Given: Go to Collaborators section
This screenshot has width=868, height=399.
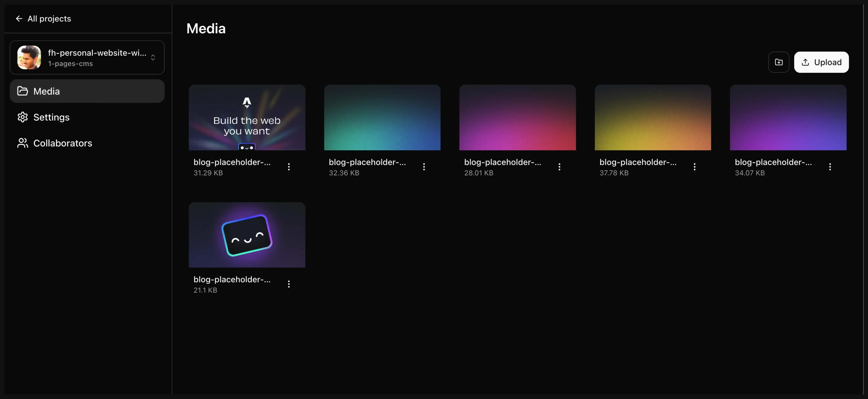Looking at the screenshot, I should [x=62, y=143].
